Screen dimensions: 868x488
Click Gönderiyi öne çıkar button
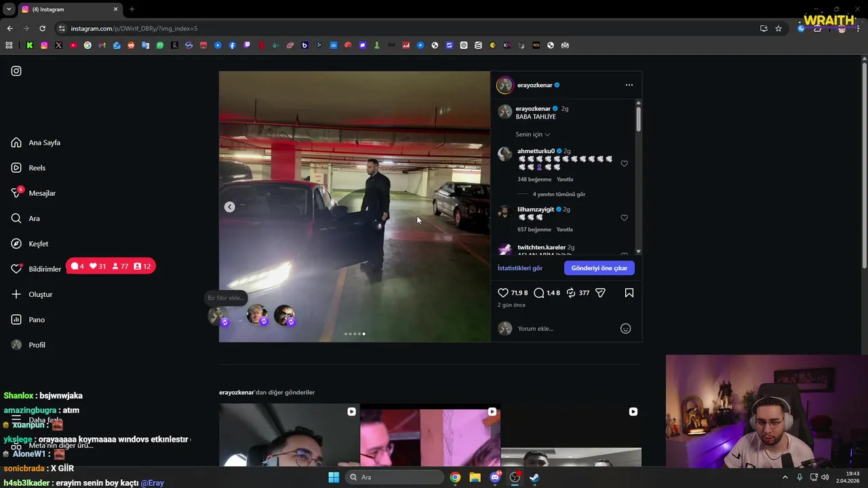[599, 268]
